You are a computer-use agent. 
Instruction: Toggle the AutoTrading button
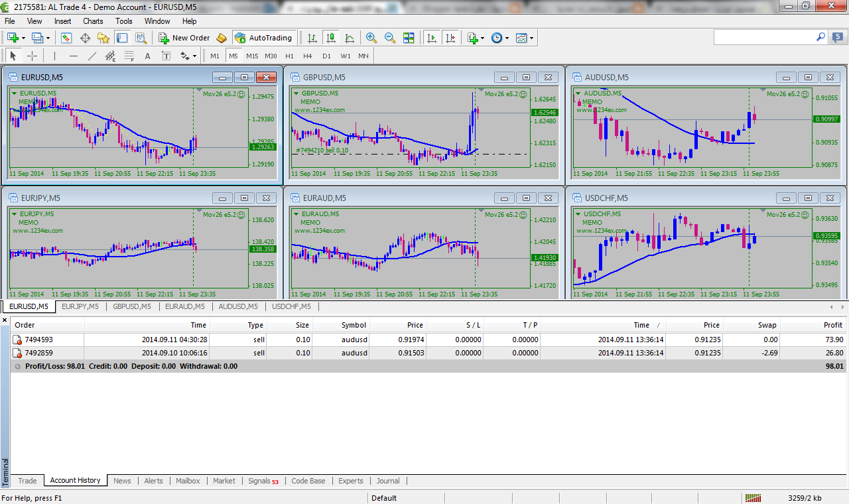pos(264,38)
